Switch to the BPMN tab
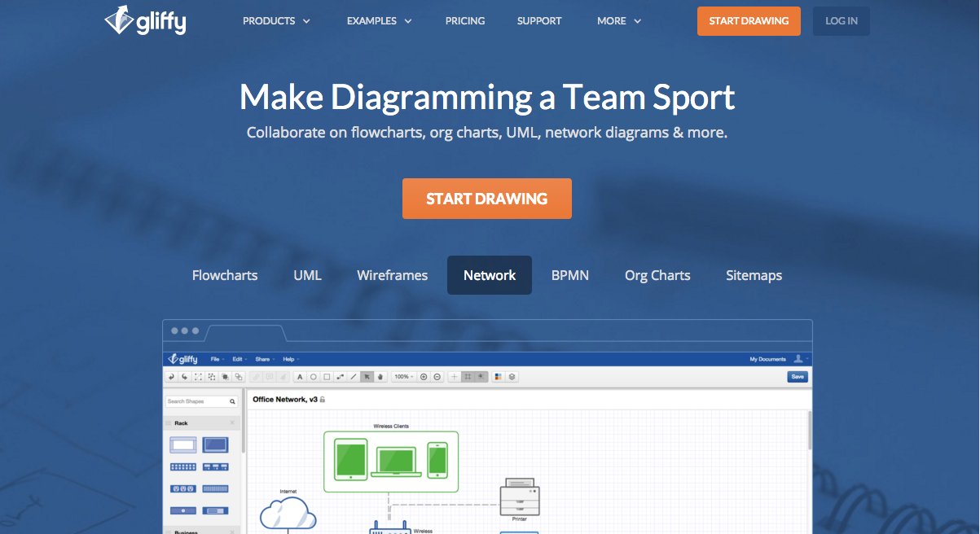The height and width of the screenshot is (534, 980). click(570, 275)
